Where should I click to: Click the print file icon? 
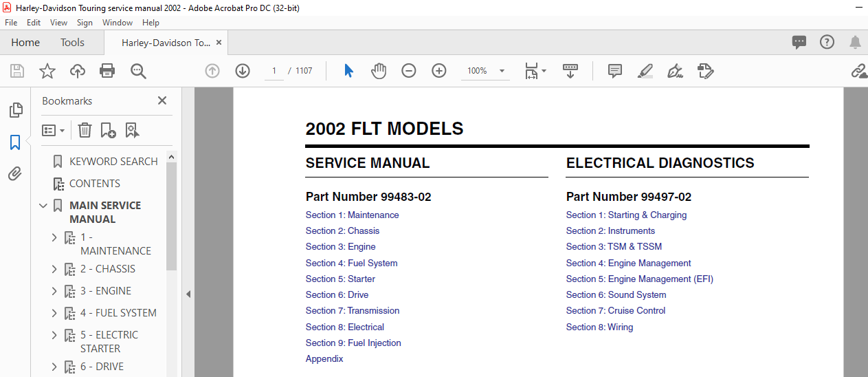[x=107, y=71]
